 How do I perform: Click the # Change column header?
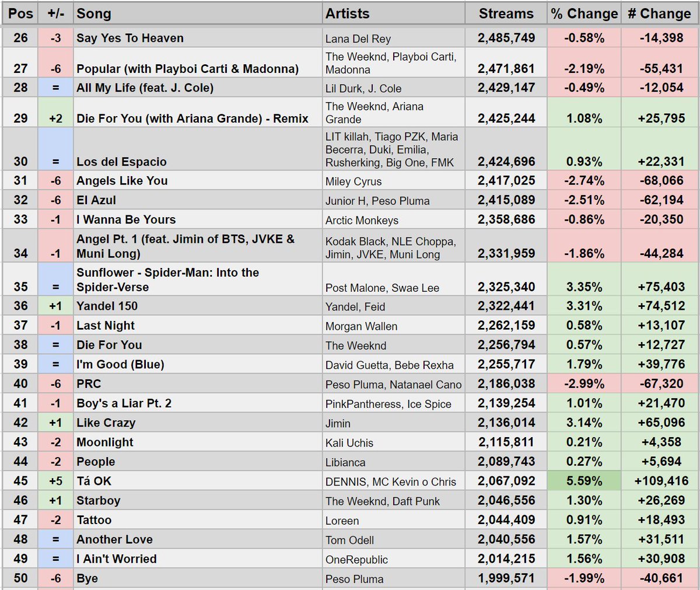[660, 13]
